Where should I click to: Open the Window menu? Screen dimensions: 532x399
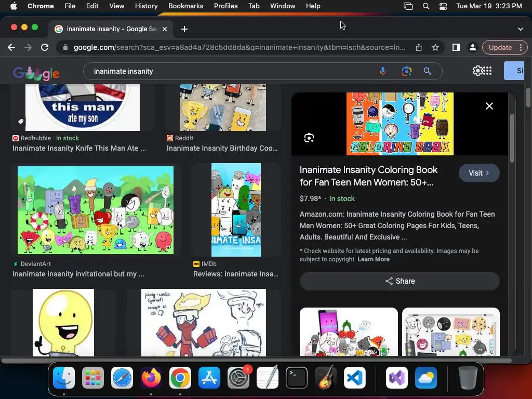[x=283, y=6]
